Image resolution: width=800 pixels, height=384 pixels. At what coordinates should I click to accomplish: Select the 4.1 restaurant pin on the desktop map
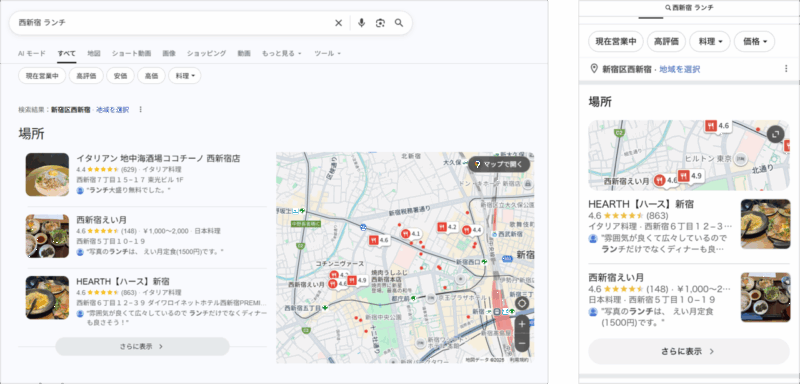point(411,234)
